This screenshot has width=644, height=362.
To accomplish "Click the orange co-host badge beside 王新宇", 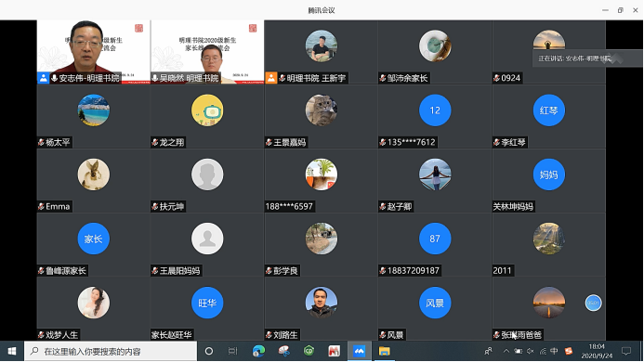I will 271,78.
